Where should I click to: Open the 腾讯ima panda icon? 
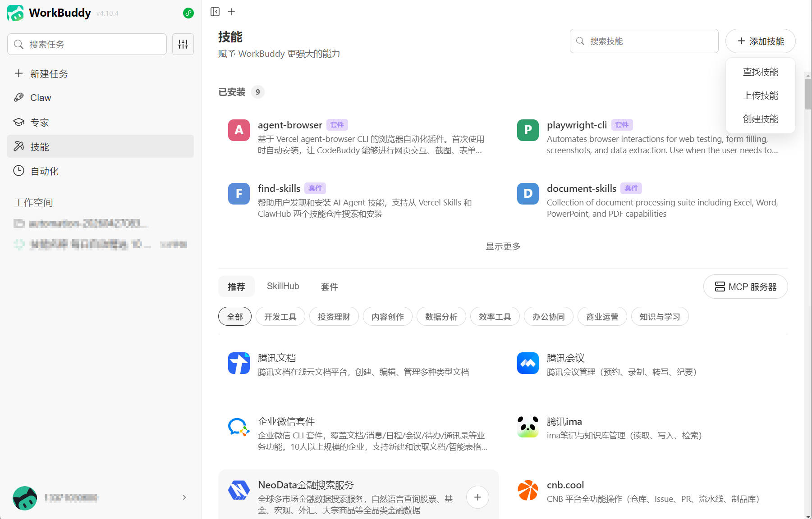(x=528, y=427)
